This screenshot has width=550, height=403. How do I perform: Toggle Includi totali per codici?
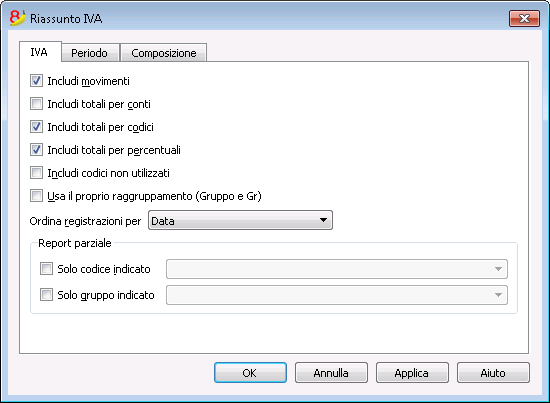pos(36,127)
